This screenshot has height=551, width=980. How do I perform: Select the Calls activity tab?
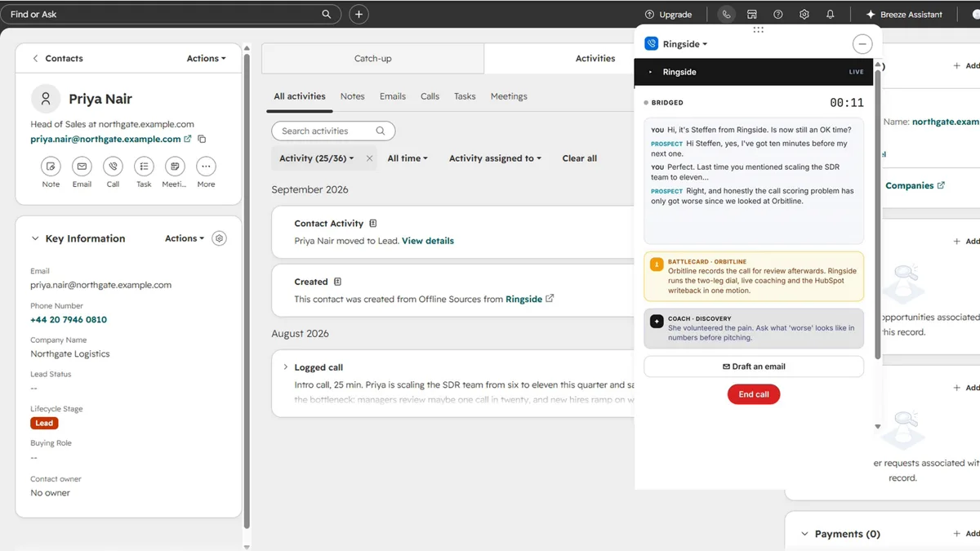[x=430, y=96]
